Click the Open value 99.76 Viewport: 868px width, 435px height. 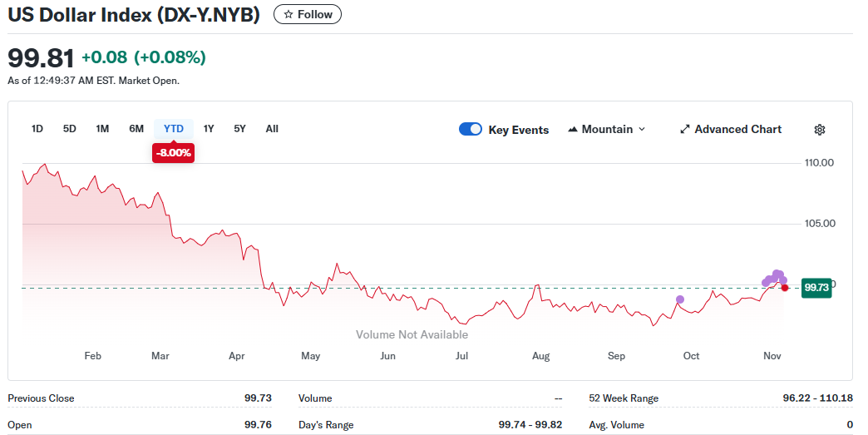258,424
